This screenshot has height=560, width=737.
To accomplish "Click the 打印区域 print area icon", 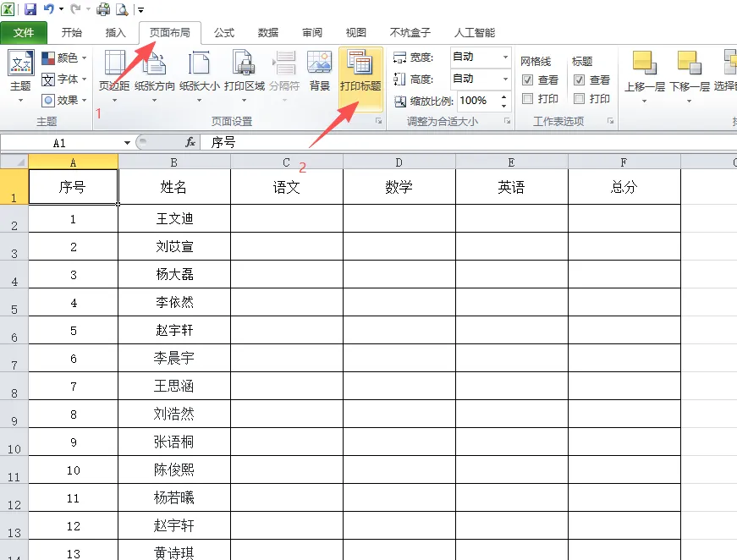I will [x=244, y=64].
